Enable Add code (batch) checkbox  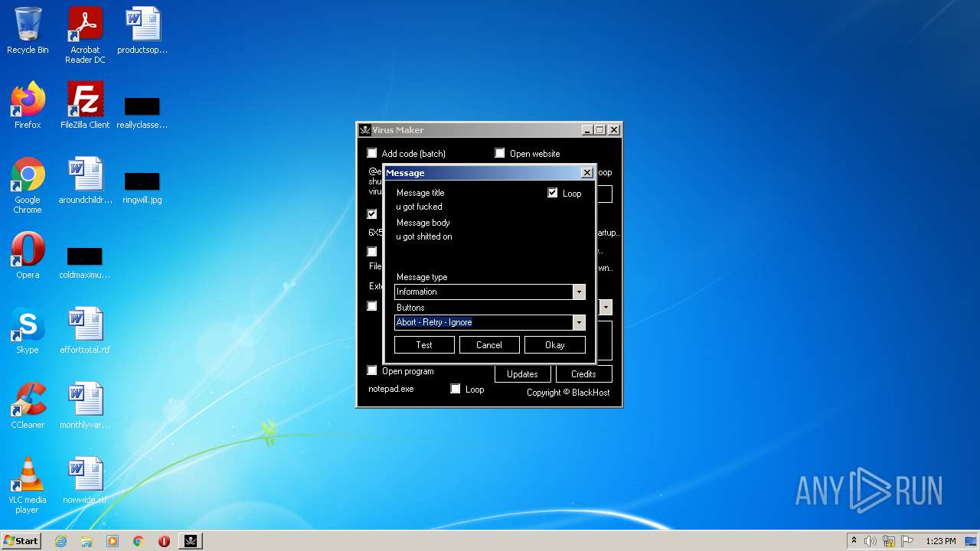pyautogui.click(x=372, y=153)
